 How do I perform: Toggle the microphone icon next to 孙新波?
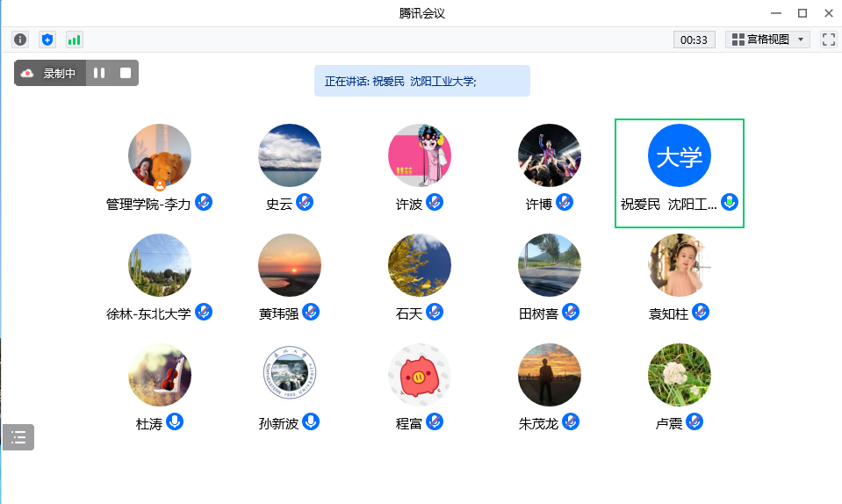311,421
